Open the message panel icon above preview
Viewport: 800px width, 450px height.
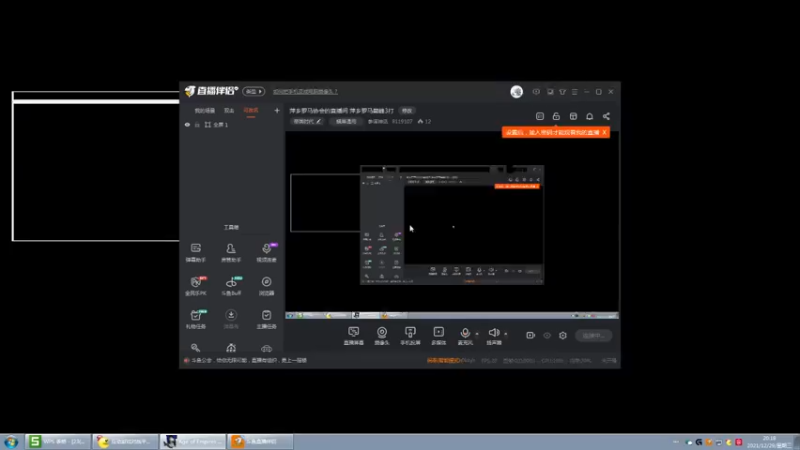click(540, 116)
